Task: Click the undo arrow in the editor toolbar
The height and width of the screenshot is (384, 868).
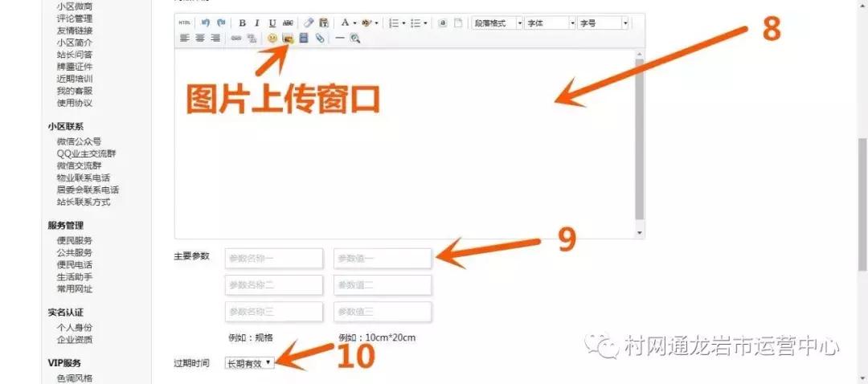Action: (206, 22)
